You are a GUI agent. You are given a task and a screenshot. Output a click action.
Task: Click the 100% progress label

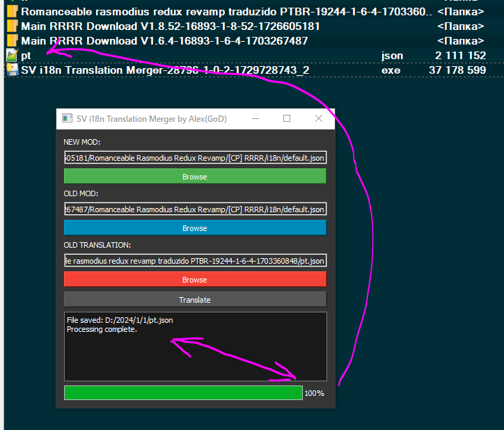pyautogui.click(x=315, y=394)
